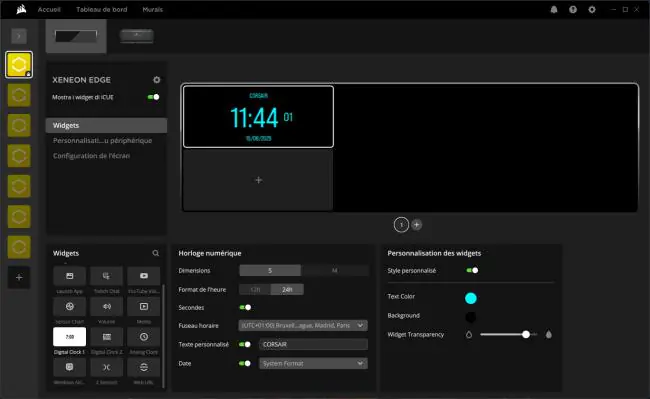
Task: Toggle Mostra i widget di iCUE switch
Action: (153, 97)
